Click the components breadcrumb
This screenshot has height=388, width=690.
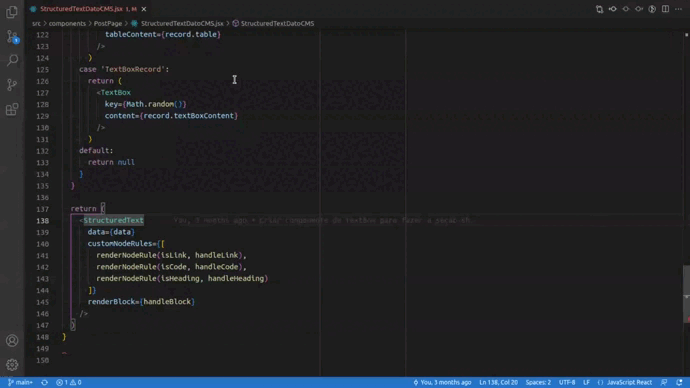pos(67,23)
